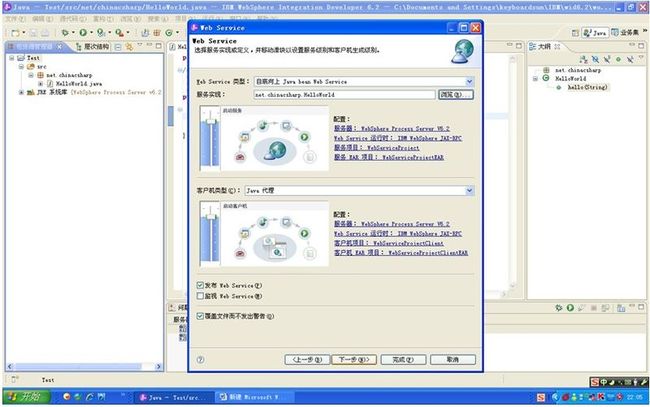Image resolution: width=650 pixels, height=407 pixels.
Task: Collapse the net.chinacsharp package node
Action: pos(31,75)
